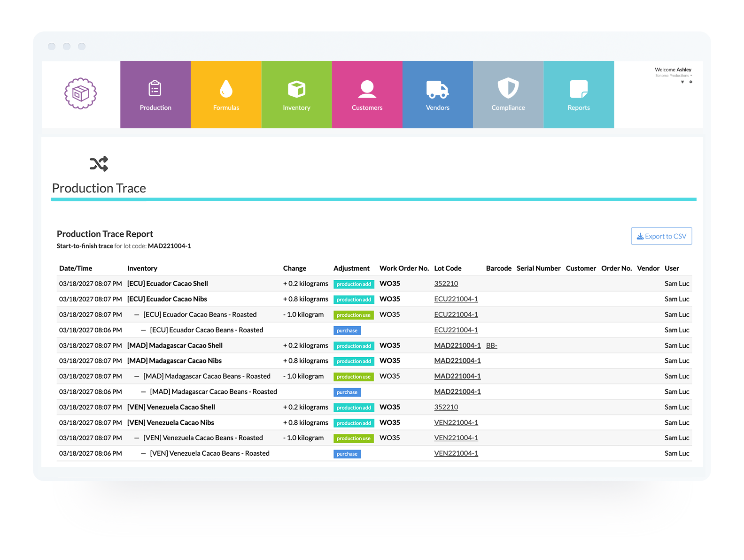The width and height of the screenshot is (744, 560).
Task: Select '[MAD] Madagascar Cacao Shell' inventory cell
Action: tap(175, 345)
